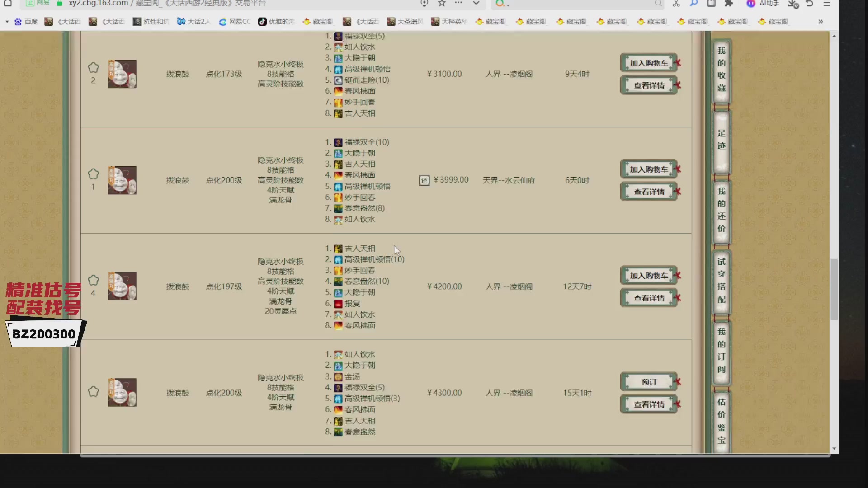Open the browser downloads icon
Viewport: 868px width, 488px height.
pos(793,4)
